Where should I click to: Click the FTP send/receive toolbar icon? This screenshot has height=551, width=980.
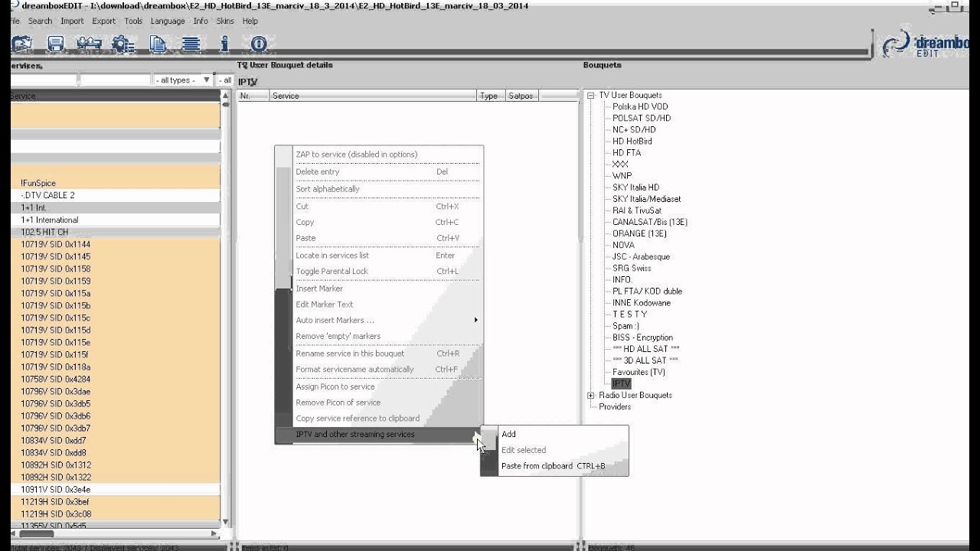pyautogui.click(x=90, y=44)
